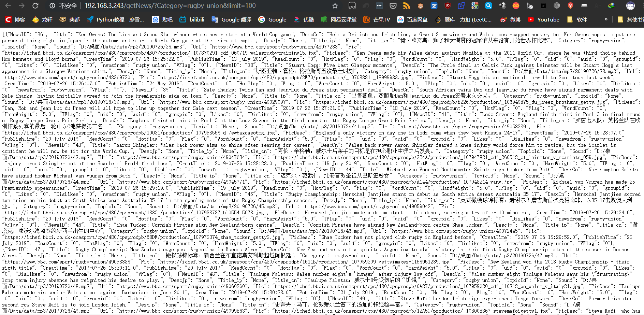Click the text "Steve Mafi: London Irish sign experienced Tonga forward"
The width and height of the screenshot is (644, 315).
tap(475, 299)
